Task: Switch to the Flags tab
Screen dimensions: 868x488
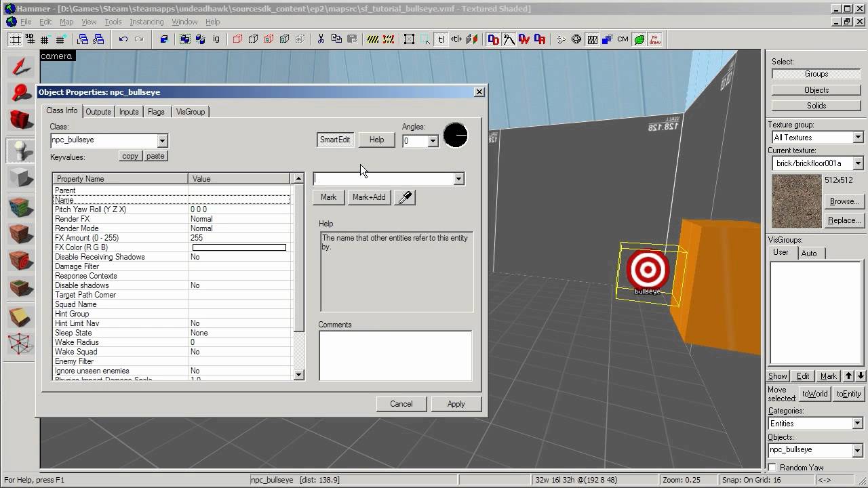Action: (156, 112)
